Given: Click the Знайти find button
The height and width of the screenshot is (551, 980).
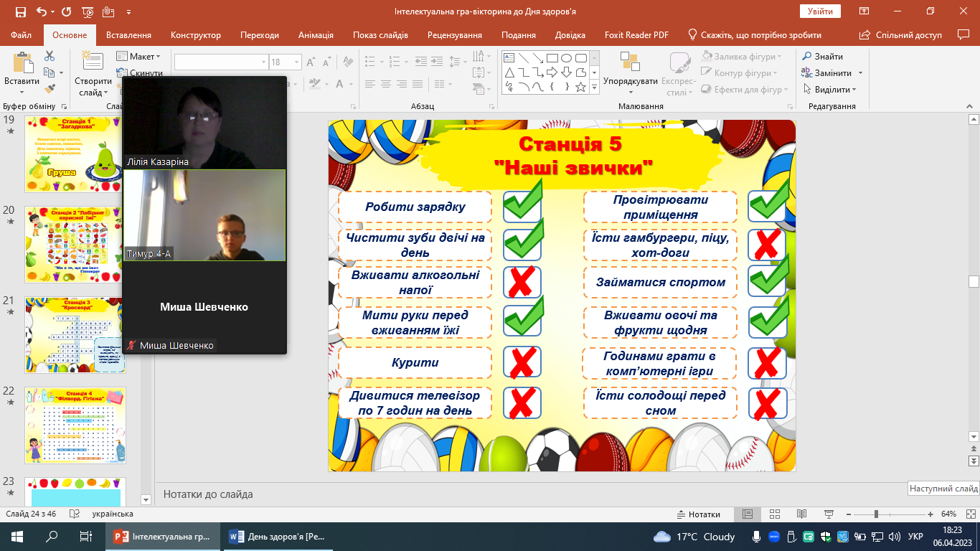Looking at the screenshot, I should coord(823,57).
